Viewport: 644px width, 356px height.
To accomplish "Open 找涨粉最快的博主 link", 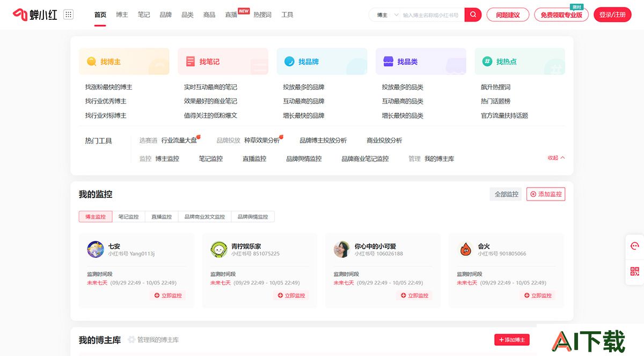I will click(x=108, y=87).
